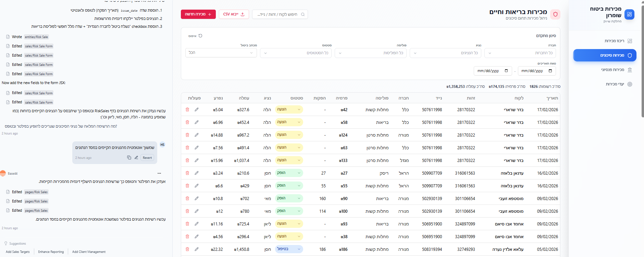The image size is (644, 257).
Task: Delete the sale row with commission ₪429
Action: point(187,186)
